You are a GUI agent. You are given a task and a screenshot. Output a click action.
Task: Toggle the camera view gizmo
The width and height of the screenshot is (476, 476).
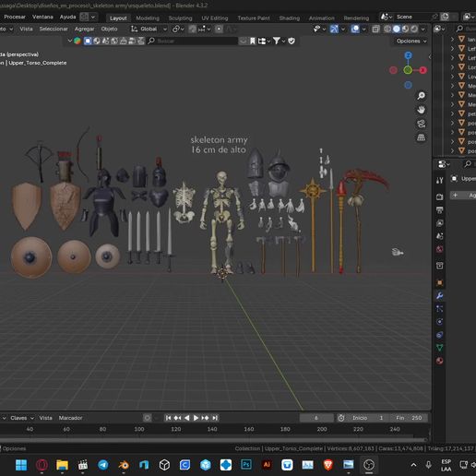[x=421, y=124]
